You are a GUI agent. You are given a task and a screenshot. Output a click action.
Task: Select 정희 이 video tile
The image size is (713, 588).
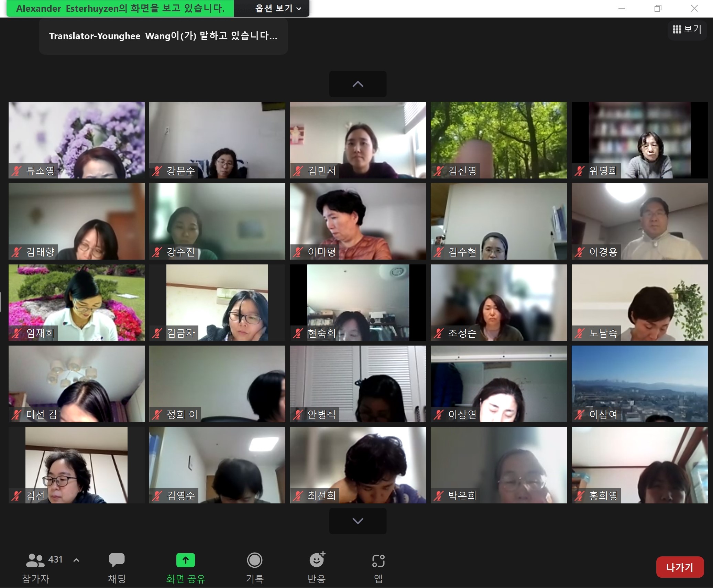point(217,384)
